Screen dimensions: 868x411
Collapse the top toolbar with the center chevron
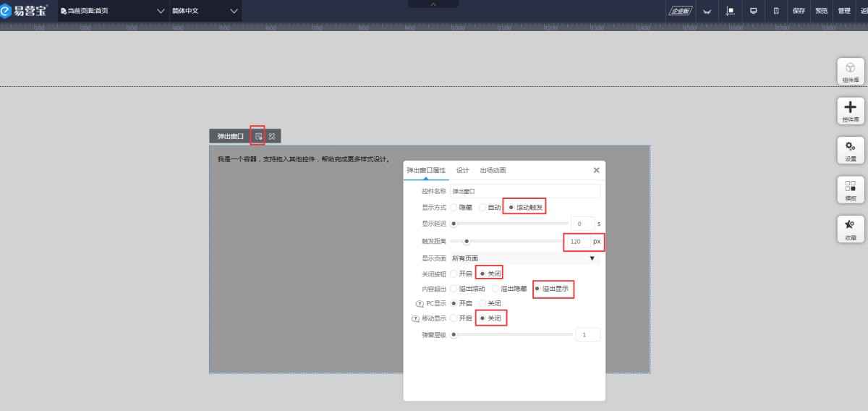click(433, 4)
